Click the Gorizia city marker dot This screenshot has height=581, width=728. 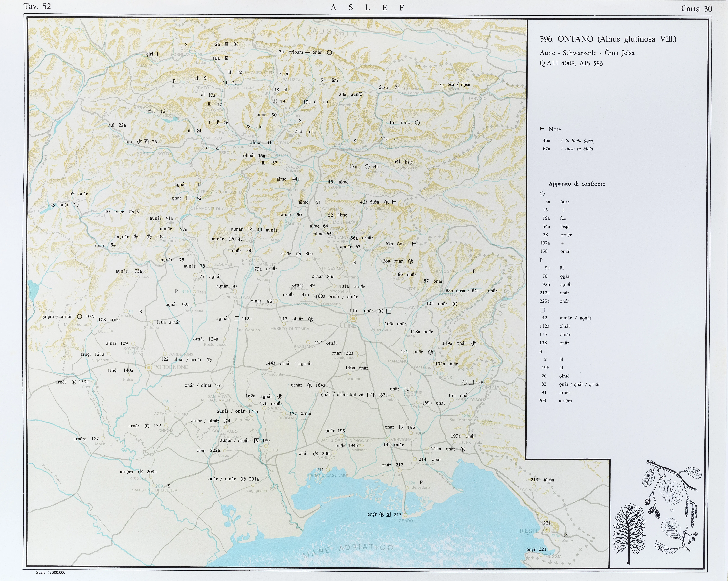pos(488,382)
